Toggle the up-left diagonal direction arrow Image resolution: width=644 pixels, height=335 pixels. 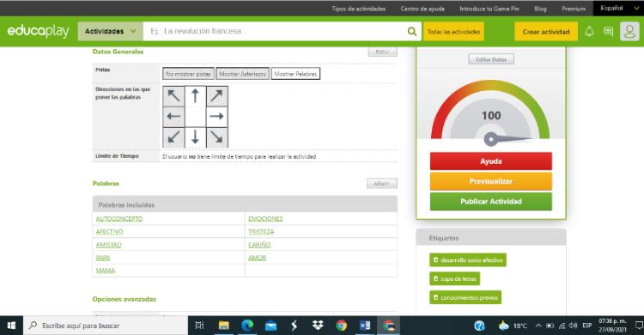pyautogui.click(x=173, y=95)
